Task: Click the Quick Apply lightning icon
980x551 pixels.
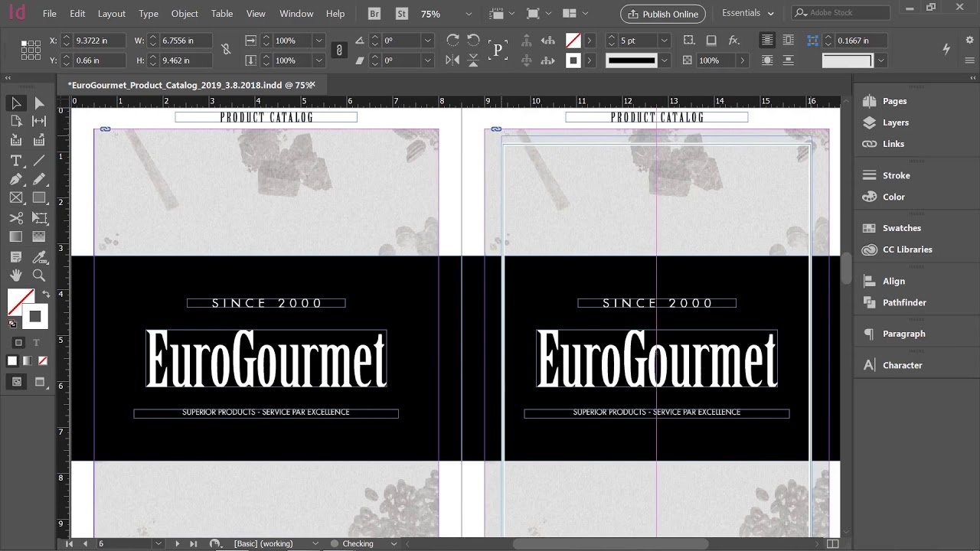Action: tap(946, 48)
